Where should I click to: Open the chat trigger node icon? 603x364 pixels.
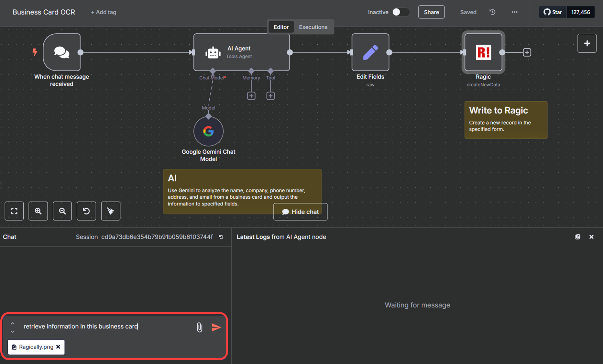61,52
